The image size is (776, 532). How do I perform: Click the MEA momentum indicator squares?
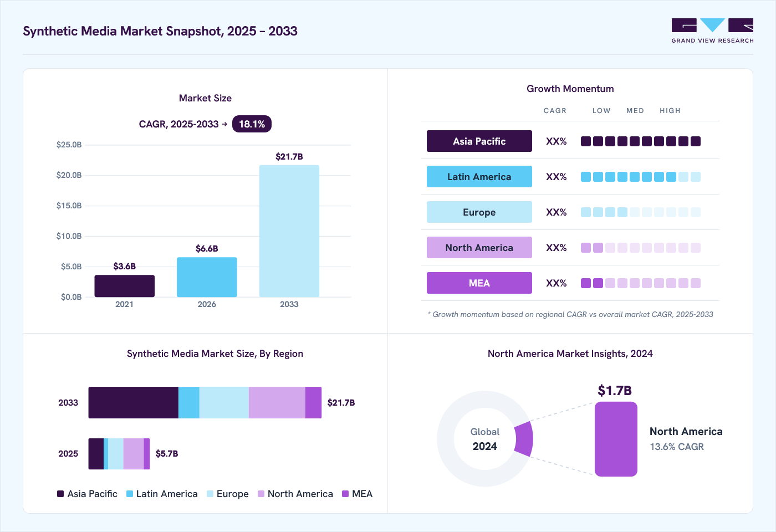click(x=641, y=283)
